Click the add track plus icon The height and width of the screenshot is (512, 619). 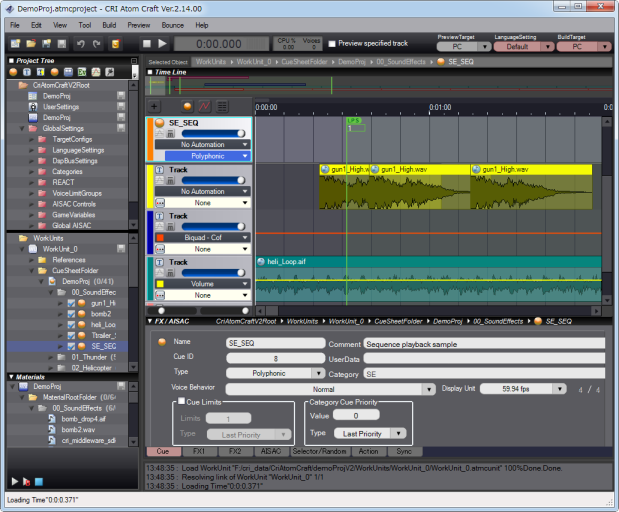(154, 106)
